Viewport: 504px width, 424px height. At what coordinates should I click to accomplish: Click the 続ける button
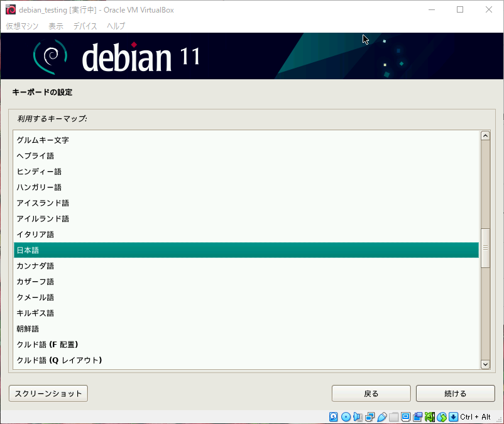point(455,393)
